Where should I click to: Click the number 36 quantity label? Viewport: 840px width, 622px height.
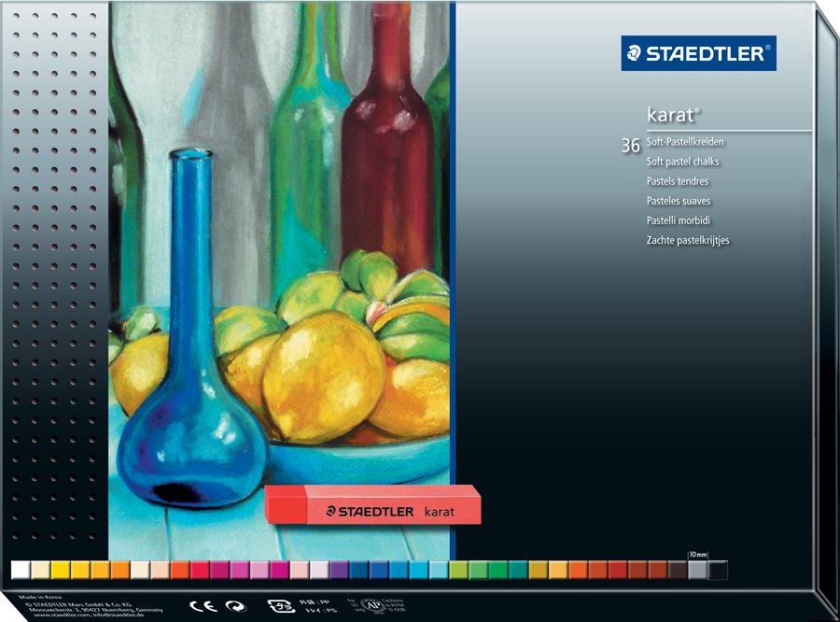(x=631, y=146)
